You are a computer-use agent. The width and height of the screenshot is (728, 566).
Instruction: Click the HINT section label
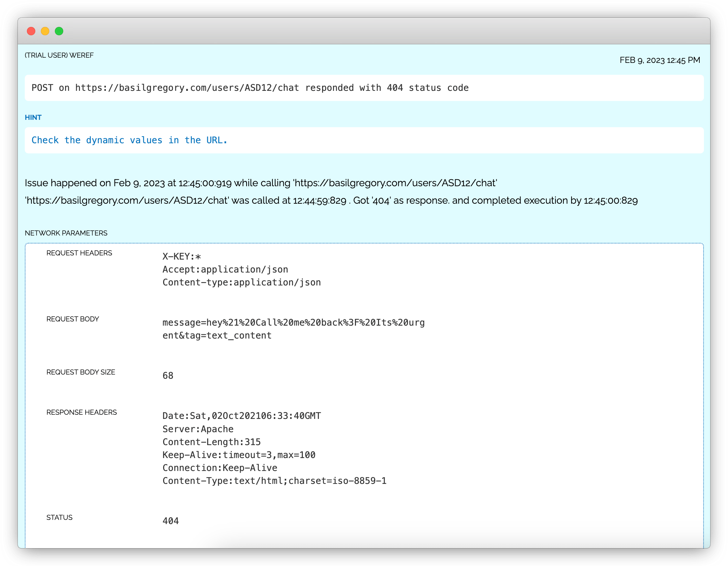(x=33, y=117)
